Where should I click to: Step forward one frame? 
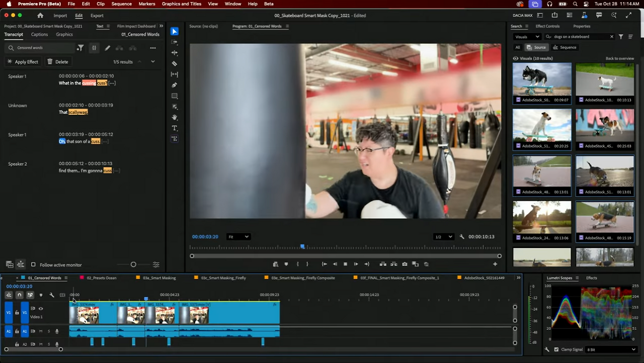(356, 264)
